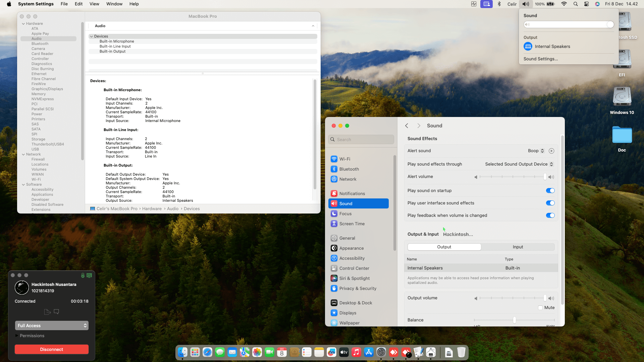The height and width of the screenshot is (362, 644).
Task: Switch to the Input tab
Action: tap(518, 247)
